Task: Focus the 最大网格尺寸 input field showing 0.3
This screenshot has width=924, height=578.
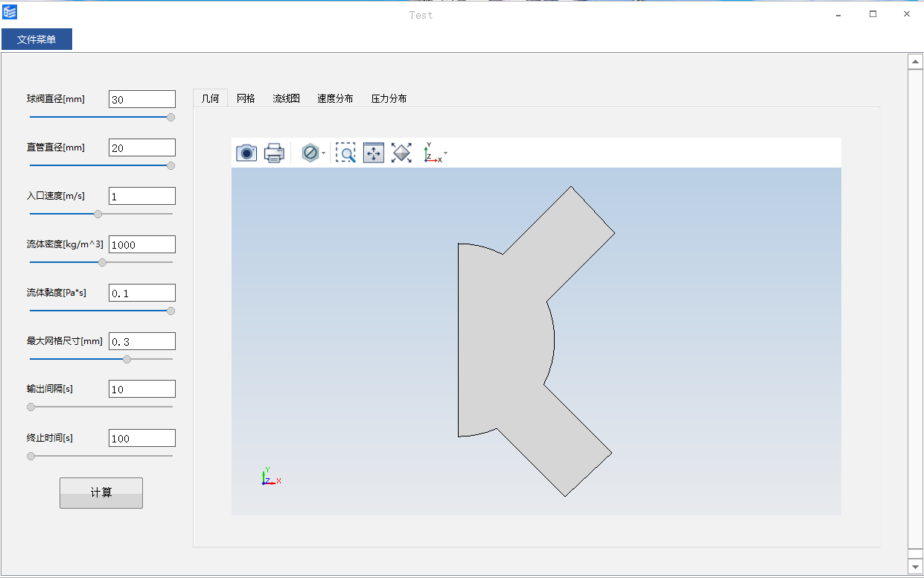Action: point(142,341)
